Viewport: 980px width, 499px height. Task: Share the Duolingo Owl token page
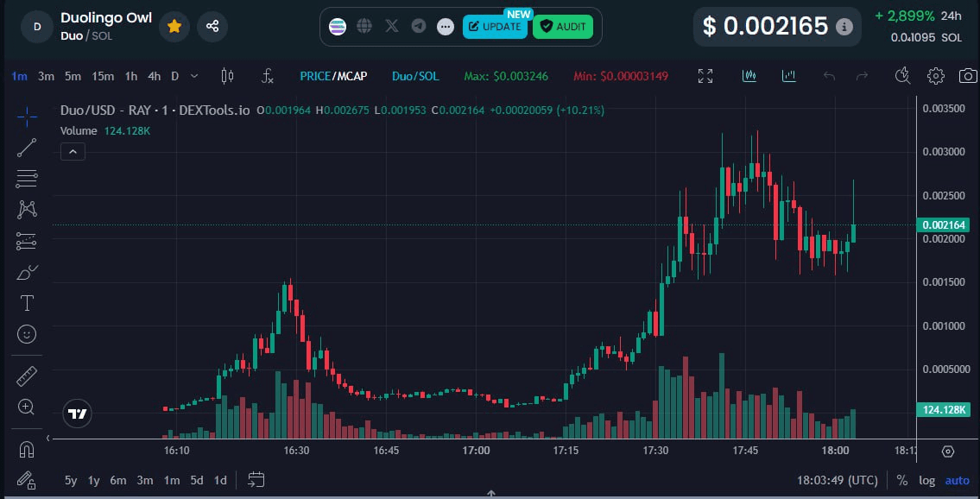tap(212, 26)
